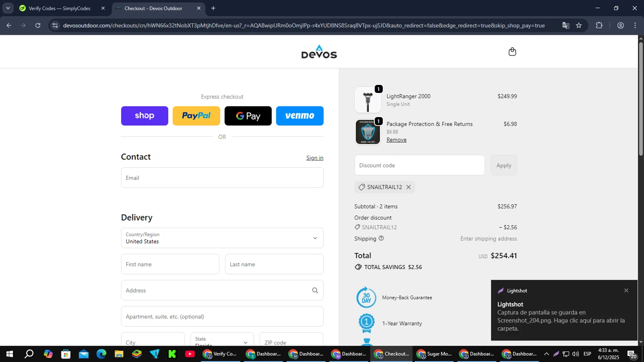This screenshot has width=644, height=362.
Task: Open Microsoft Edge from the taskbar
Action: click(101, 354)
